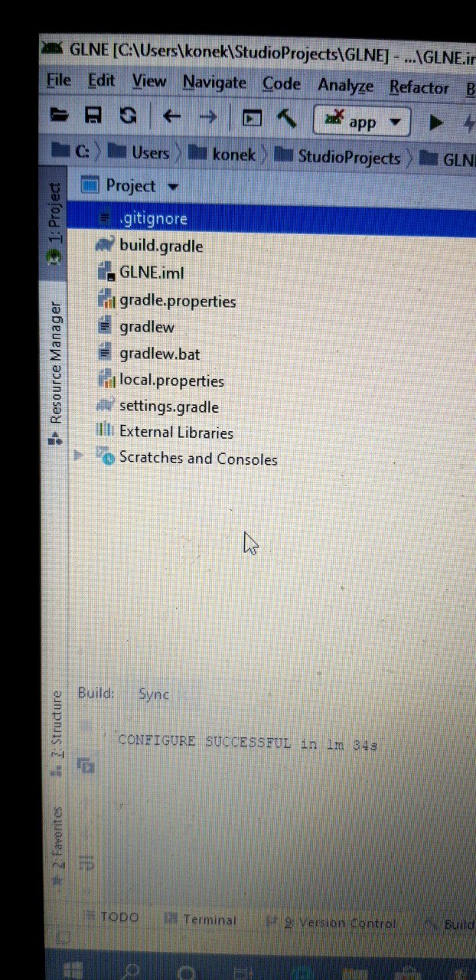Click the Save All toolbar icon
Viewport: 476px width, 980px height.
pos(93,116)
